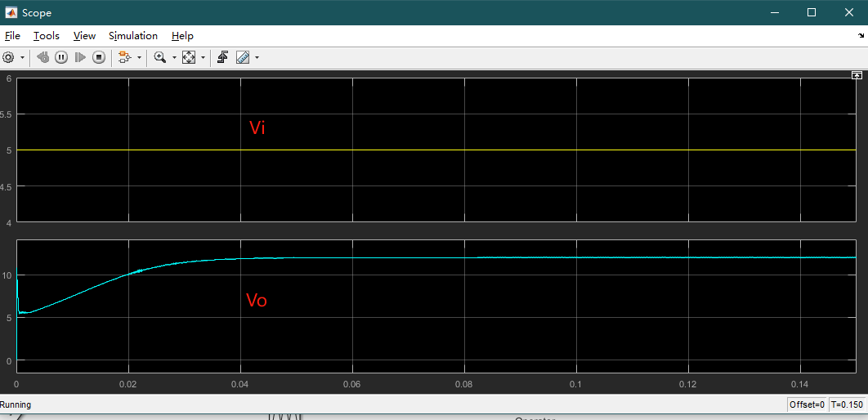Click the step forward button

click(80, 57)
